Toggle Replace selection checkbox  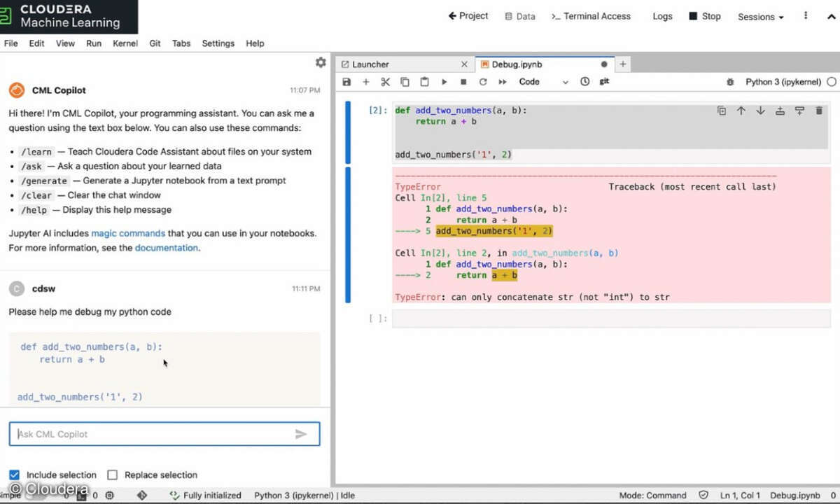pos(112,475)
